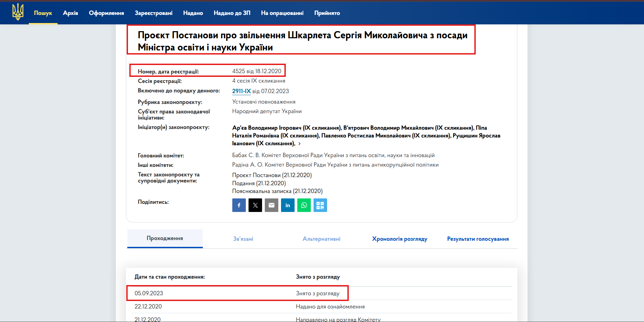644x322 pixels.
Task: Click initiator Павленко Ростислав Миколайович
Action: click(x=386, y=135)
